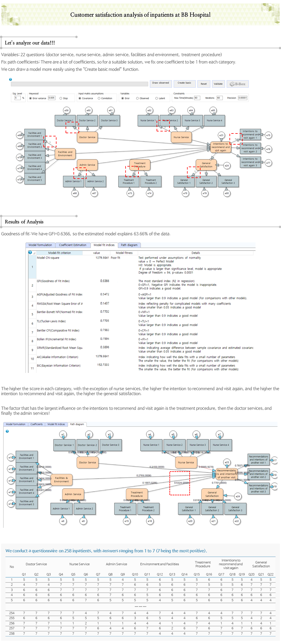
Task: Click the 0.1897(.0266) path coefficient label
Action: coord(150,483)
